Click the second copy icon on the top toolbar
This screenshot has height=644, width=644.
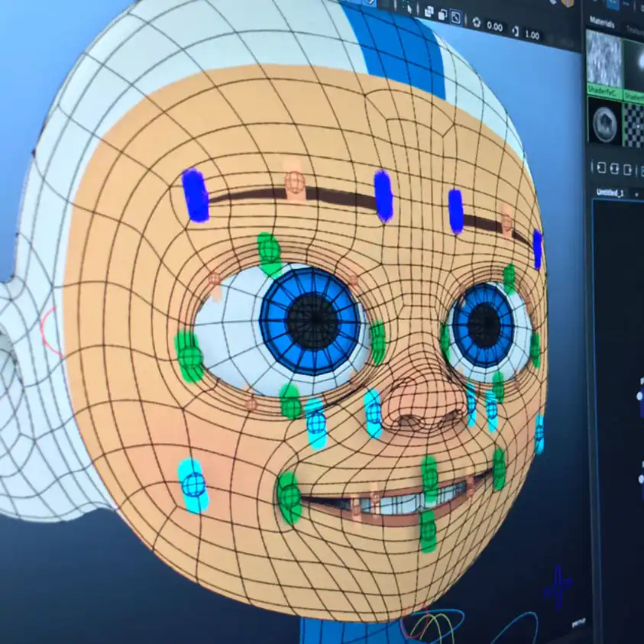coord(443,14)
